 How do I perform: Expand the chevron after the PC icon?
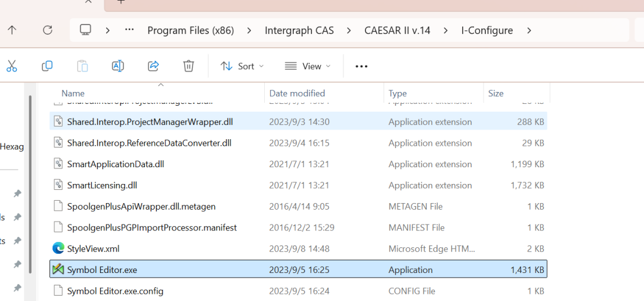[x=107, y=30]
